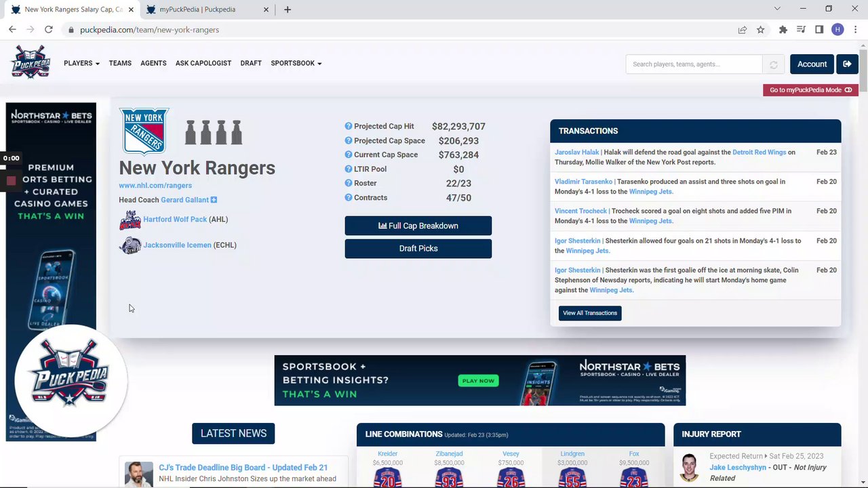Open Jacksonville Icemen link
The width and height of the screenshot is (868, 488).
pos(177,245)
